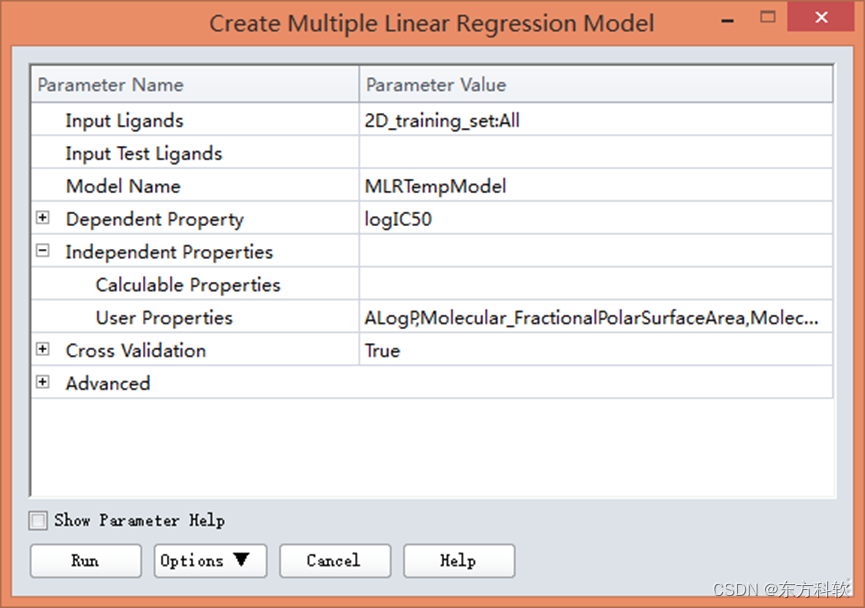Select the Advanced label
The image size is (865, 608).
point(108,383)
